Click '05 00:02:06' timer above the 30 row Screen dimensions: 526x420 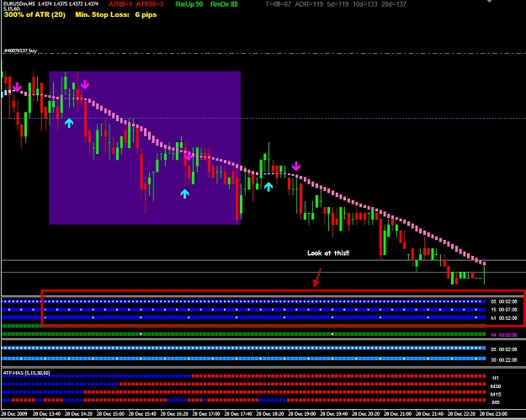(504, 349)
